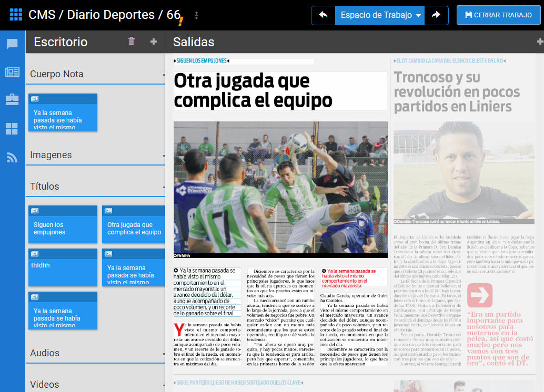This screenshot has width=544, height=392.
Task: Click newspaper icon on Siguen los empujones card
Action: [35, 211]
